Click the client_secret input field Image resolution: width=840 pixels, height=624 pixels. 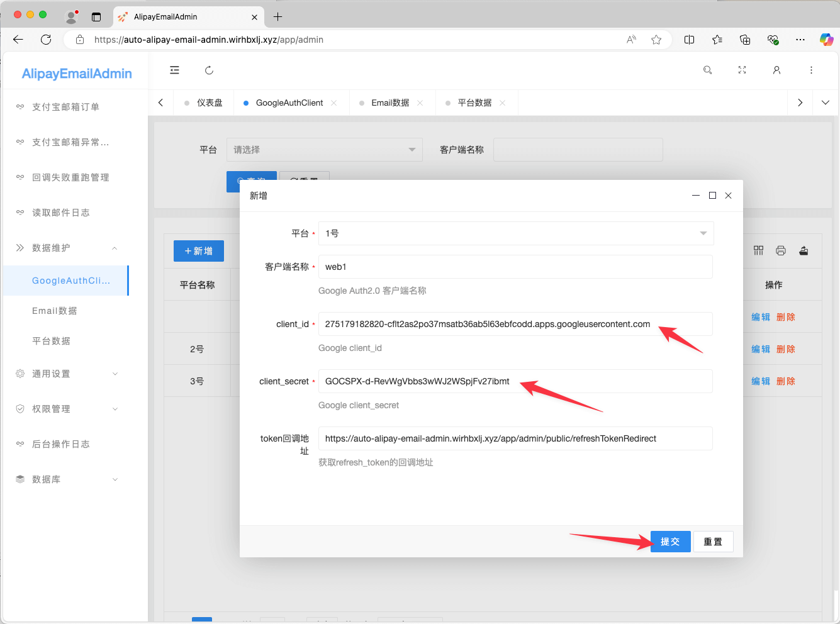point(515,381)
